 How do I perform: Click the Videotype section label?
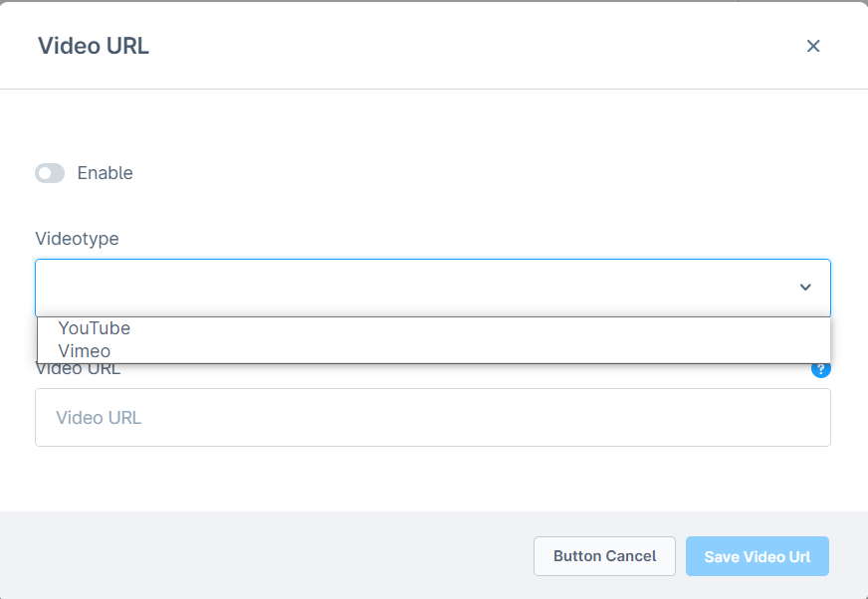77,239
